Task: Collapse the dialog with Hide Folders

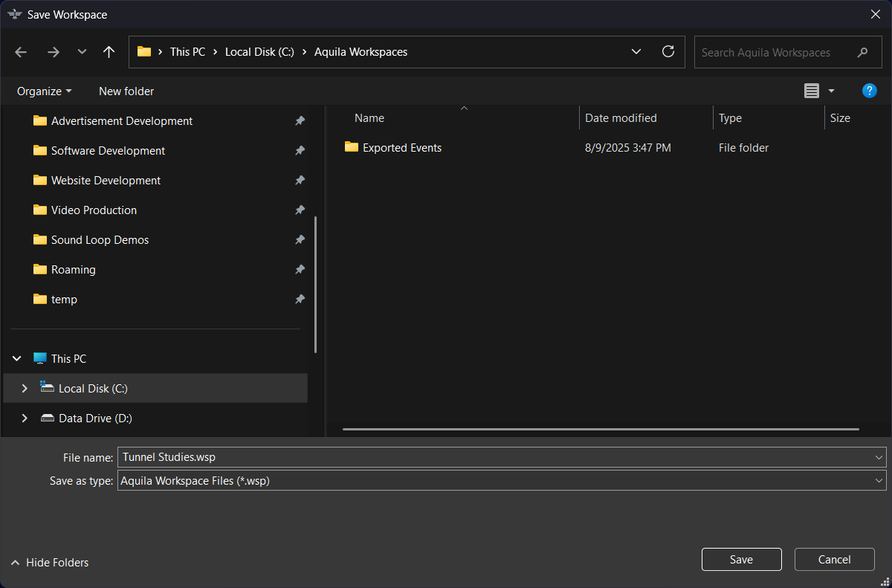Action: [x=49, y=563]
